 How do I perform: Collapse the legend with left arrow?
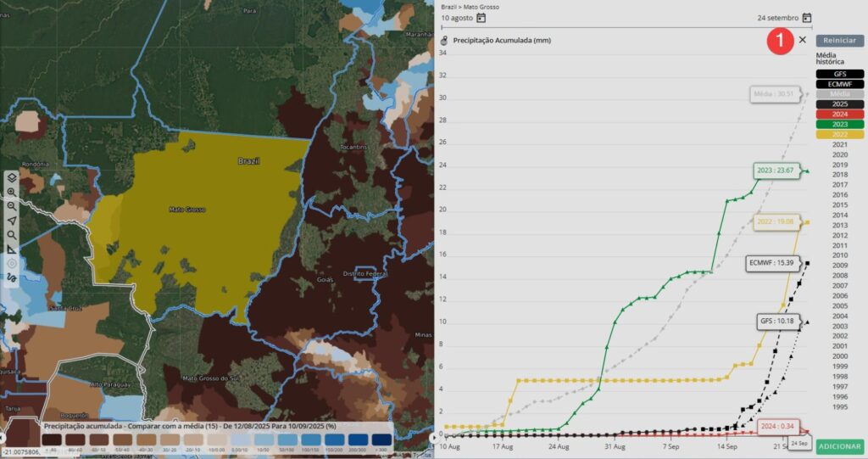(x=3, y=437)
